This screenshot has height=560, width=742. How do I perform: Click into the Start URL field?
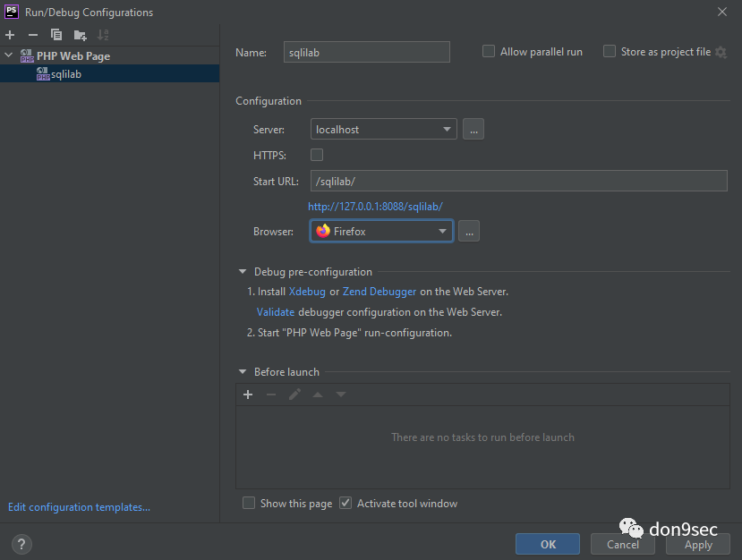coord(518,181)
